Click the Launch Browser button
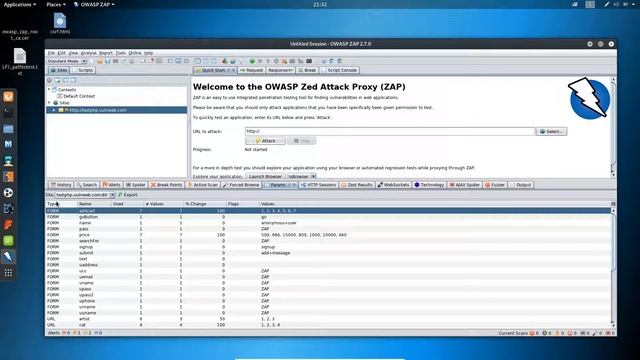This screenshot has width=640, height=360. [265, 176]
